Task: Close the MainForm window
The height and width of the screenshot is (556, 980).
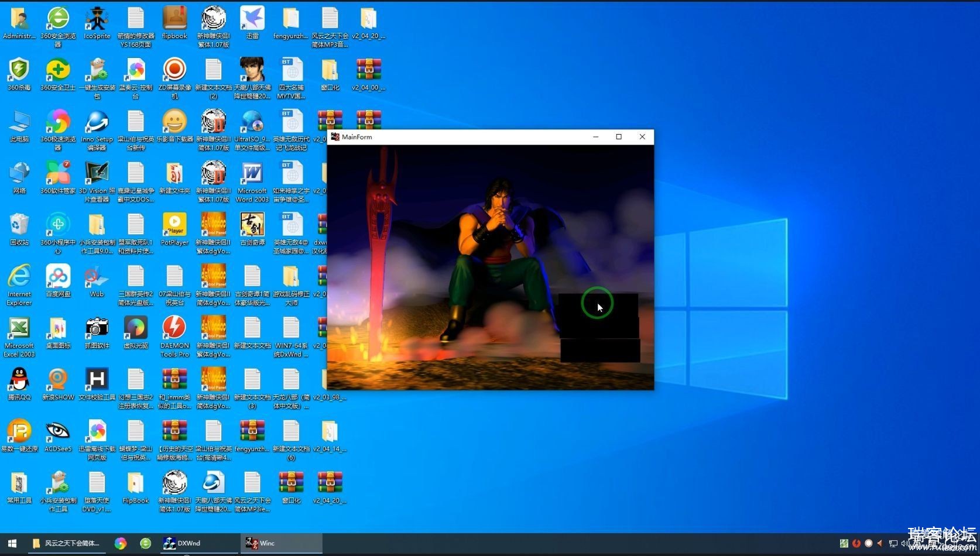Action: pyautogui.click(x=642, y=137)
